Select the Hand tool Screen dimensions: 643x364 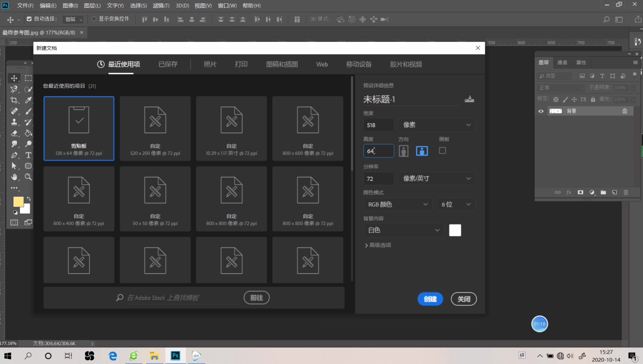click(14, 177)
